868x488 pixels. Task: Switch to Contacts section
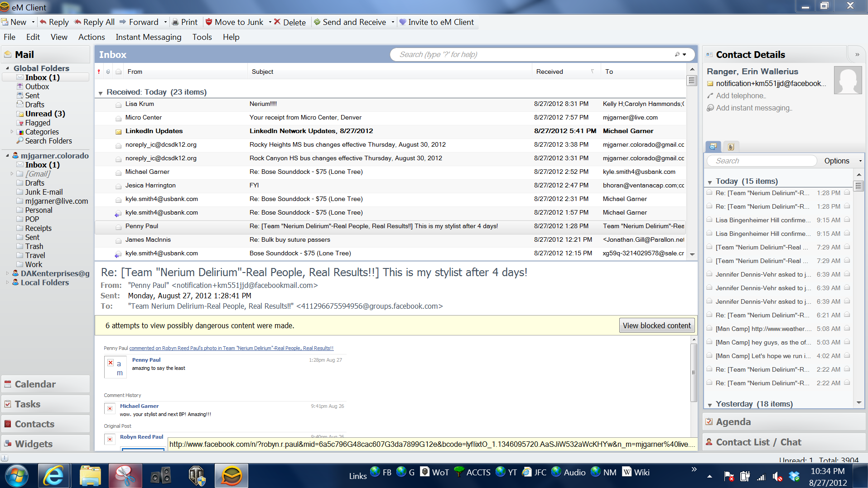[45, 424]
